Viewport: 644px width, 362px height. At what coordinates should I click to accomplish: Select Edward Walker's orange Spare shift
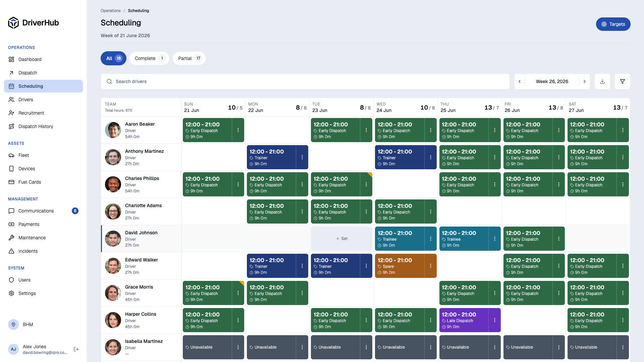tap(399, 266)
